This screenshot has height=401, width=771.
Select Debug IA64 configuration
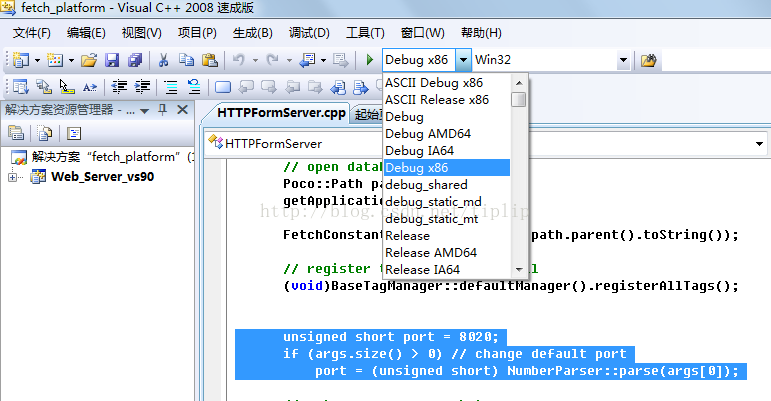tap(447, 150)
